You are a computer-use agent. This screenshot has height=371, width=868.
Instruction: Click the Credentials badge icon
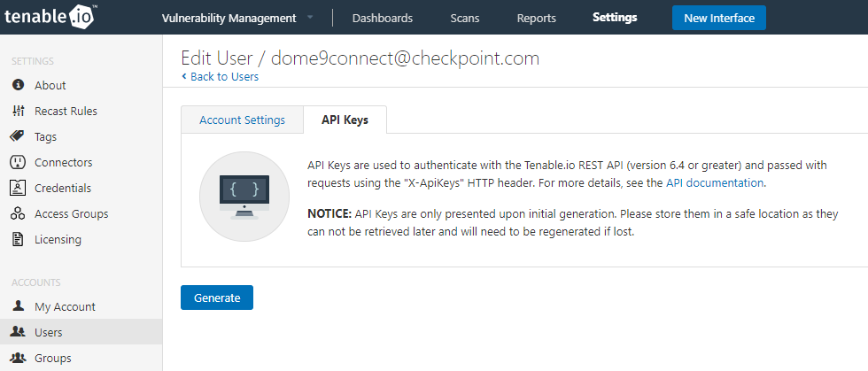pos(19,188)
